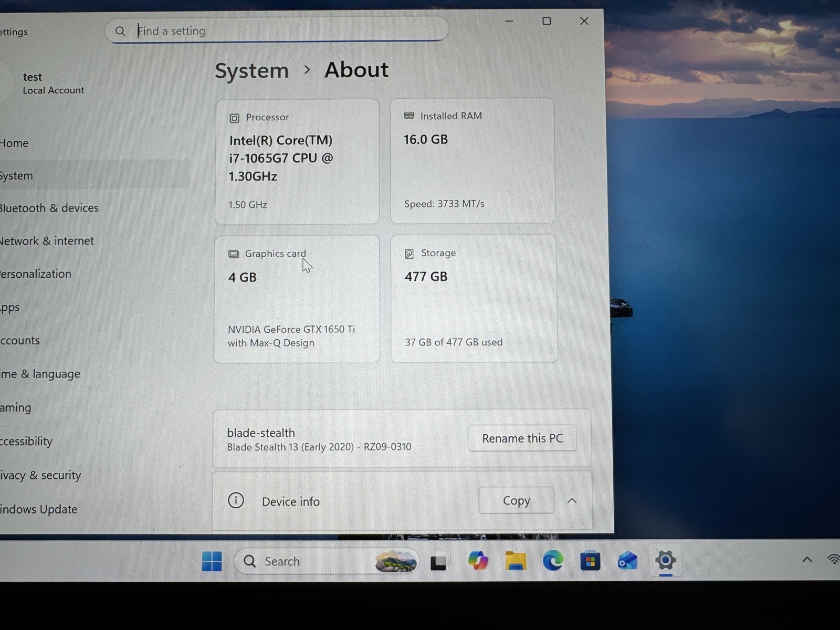Click the 37 GB of 477 GB used text

(454, 342)
